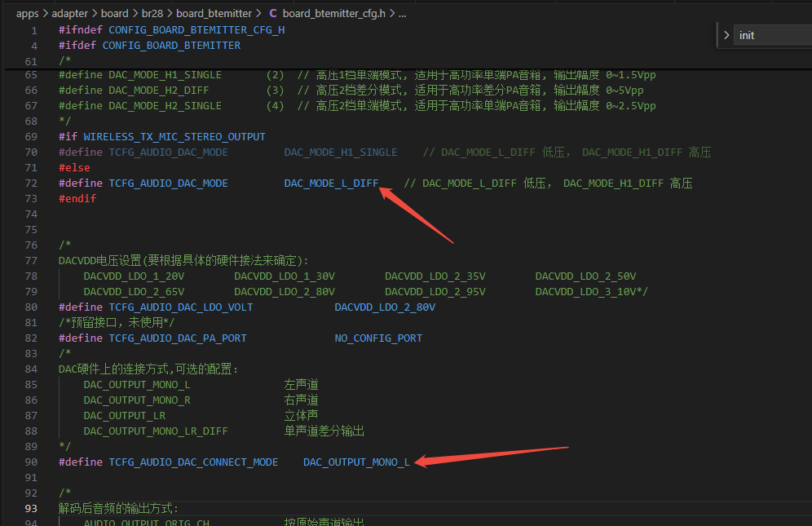The height and width of the screenshot is (526, 812).
Task: Click the DAC_MODE_H1_SINGLE value on line 70
Action: tap(341, 152)
